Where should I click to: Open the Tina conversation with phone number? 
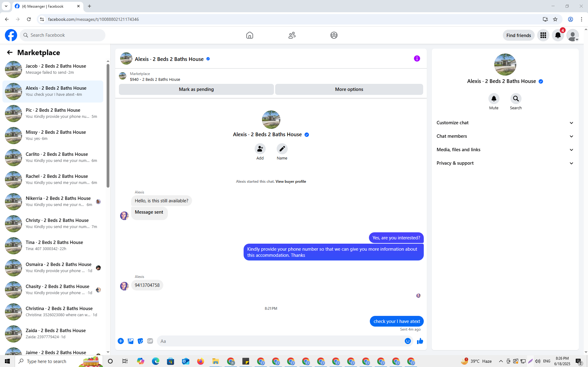point(53,246)
